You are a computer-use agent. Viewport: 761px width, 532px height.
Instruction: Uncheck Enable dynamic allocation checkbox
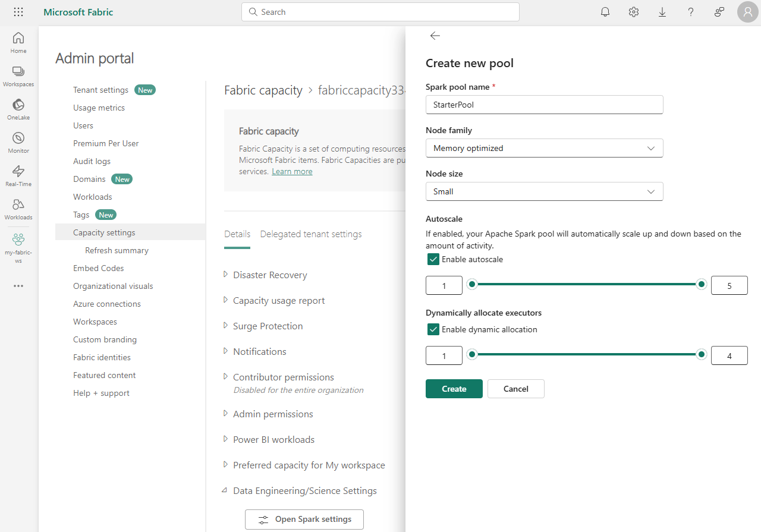click(x=433, y=329)
